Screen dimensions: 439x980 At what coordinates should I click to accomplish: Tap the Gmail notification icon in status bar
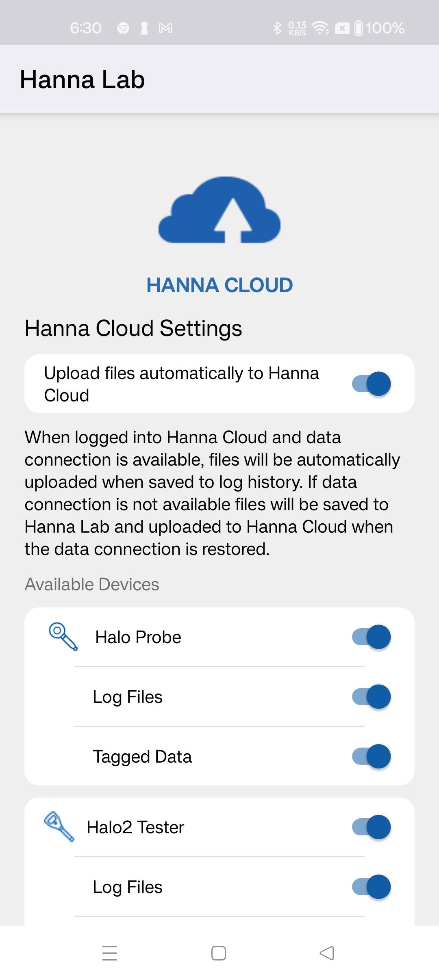click(x=165, y=28)
